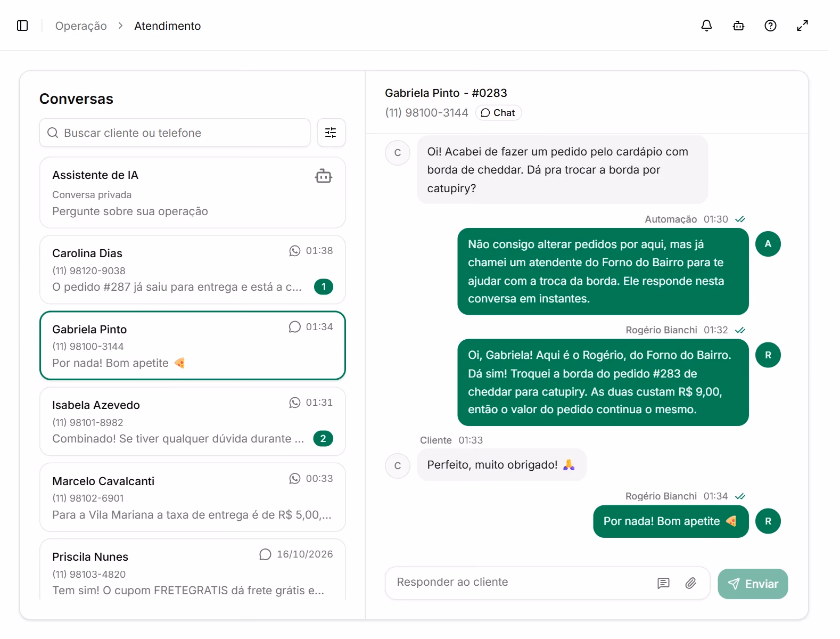840x639 pixels.
Task: Open the Carolina Dias conversation
Action: [193, 270]
